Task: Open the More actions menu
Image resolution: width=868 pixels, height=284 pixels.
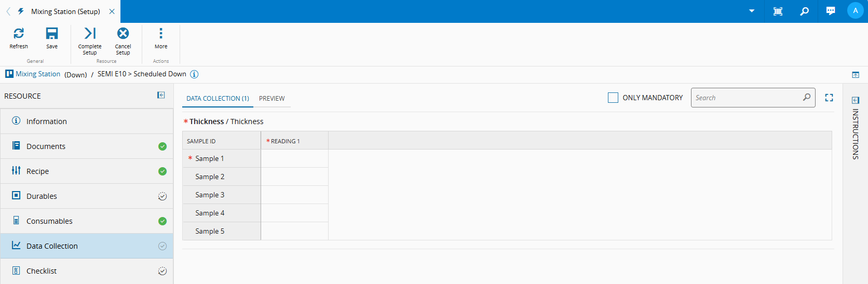Action: 161,34
